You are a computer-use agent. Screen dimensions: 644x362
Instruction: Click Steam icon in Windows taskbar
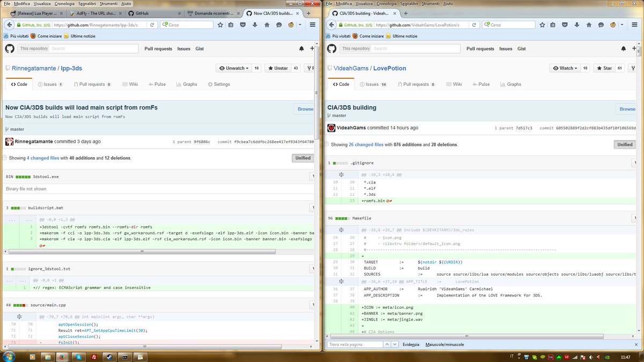109,357
